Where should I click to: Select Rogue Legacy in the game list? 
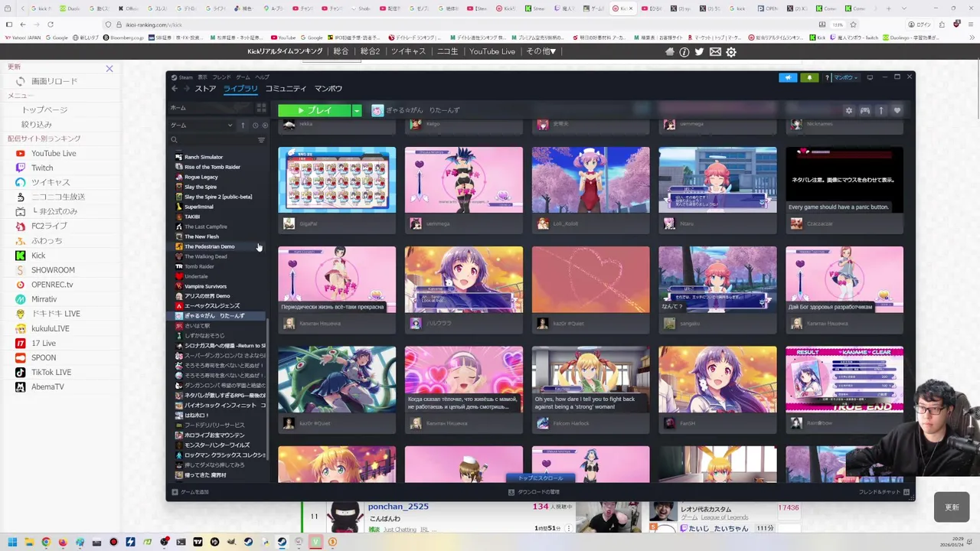(201, 177)
